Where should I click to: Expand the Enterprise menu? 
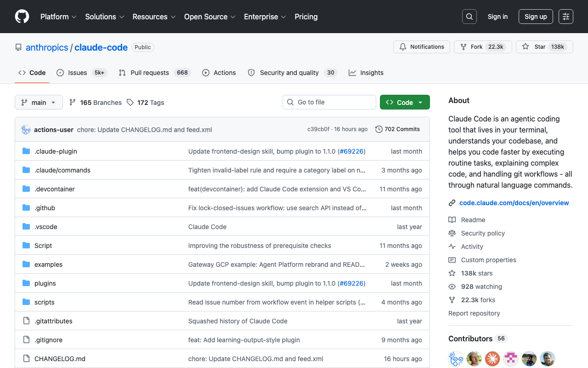pos(265,17)
